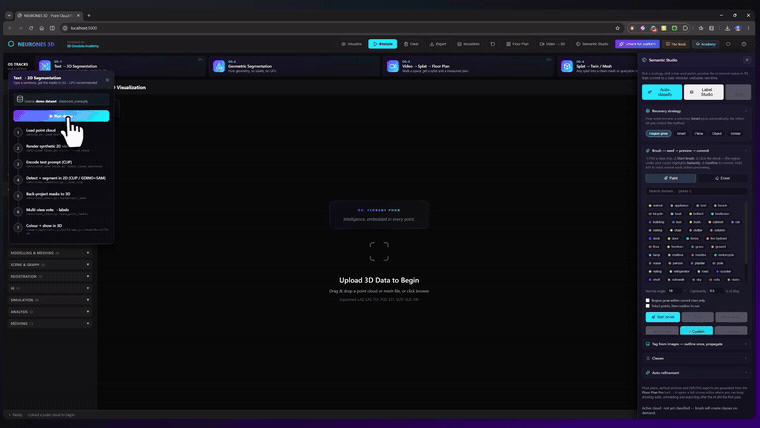Expand the Modelling & Meshing section

(50, 253)
